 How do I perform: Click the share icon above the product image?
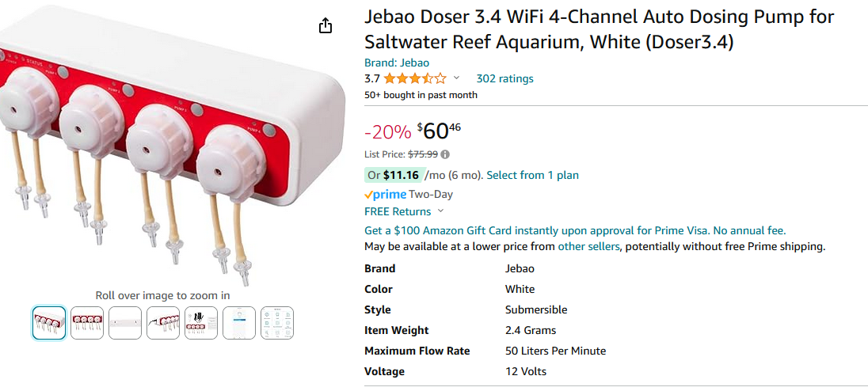325,26
